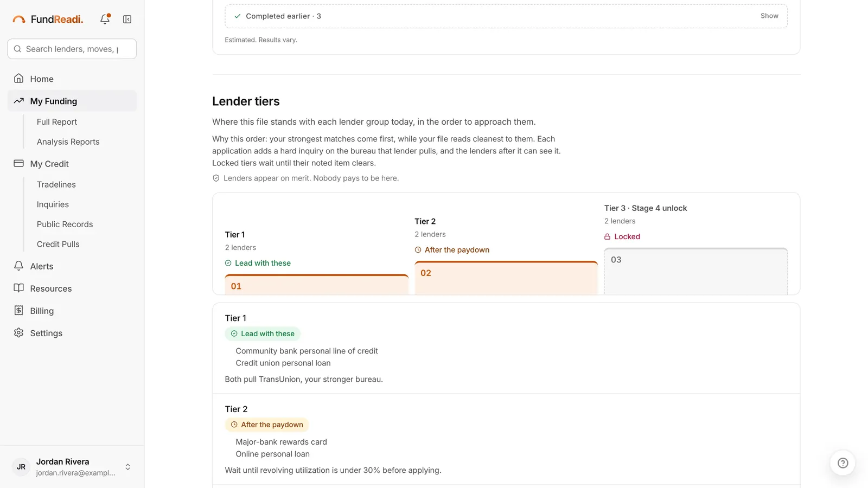Open the Settings page label
This screenshot has width=868, height=488.
click(46, 333)
